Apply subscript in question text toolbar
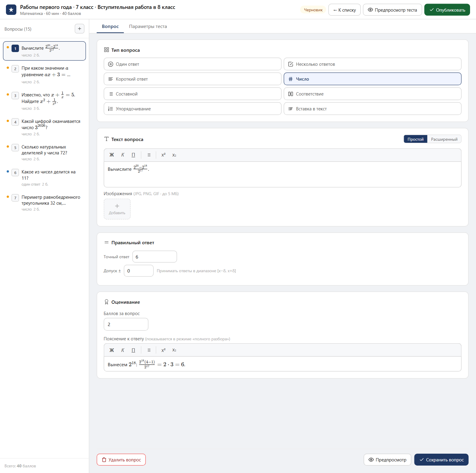This screenshot has height=473, width=476. point(174,155)
